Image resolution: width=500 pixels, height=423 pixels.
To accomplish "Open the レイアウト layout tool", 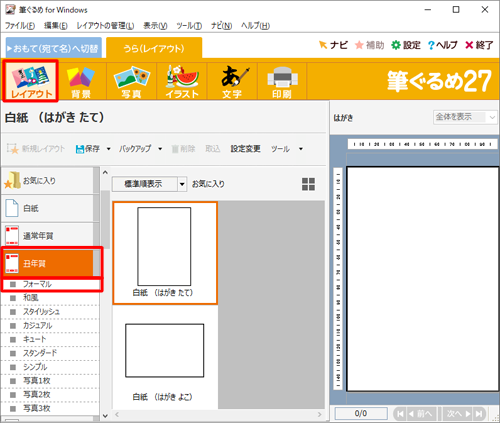I will 30,81.
